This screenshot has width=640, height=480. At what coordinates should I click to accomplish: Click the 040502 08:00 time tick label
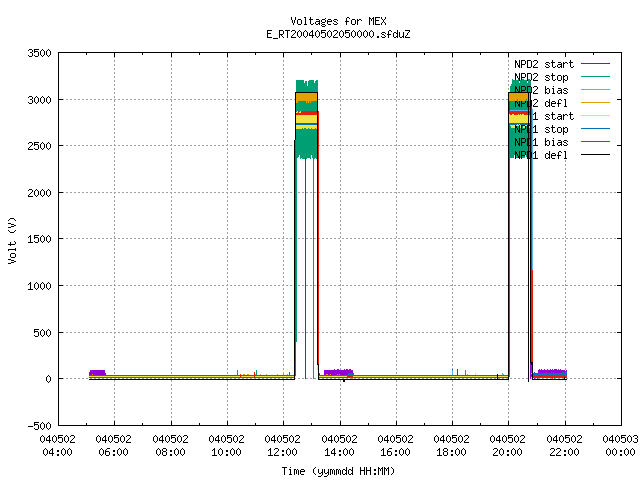[x=170, y=446]
